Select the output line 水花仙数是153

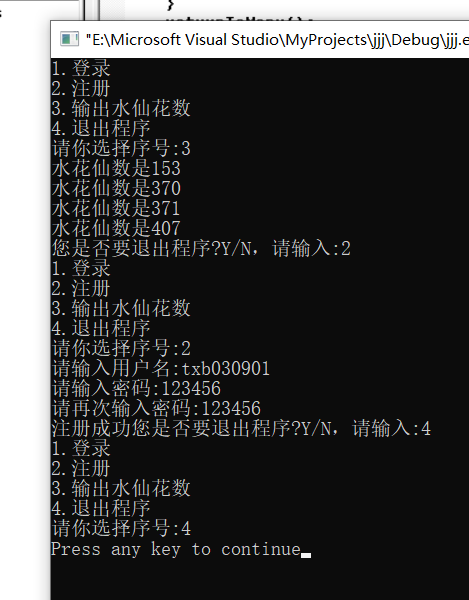tap(116, 168)
